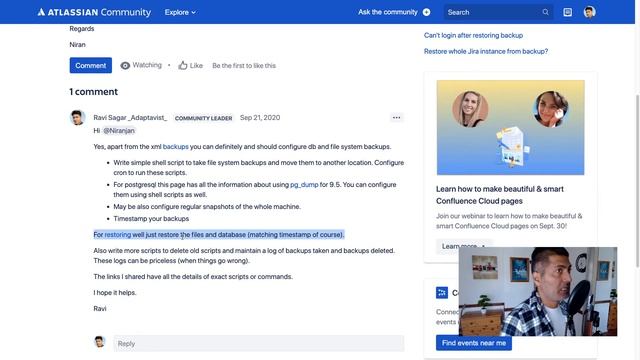640x360 pixels.
Task: Open the Atlassian Community home logo
Action: (94, 12)
